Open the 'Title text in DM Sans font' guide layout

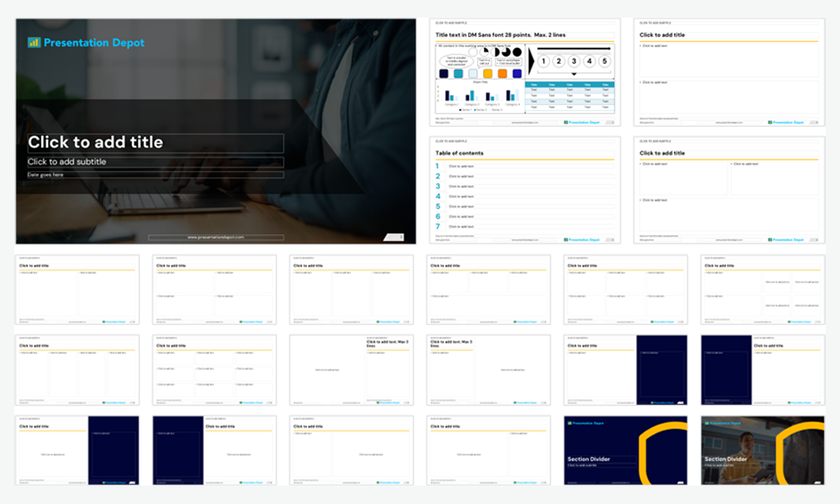tap(525, 72)
